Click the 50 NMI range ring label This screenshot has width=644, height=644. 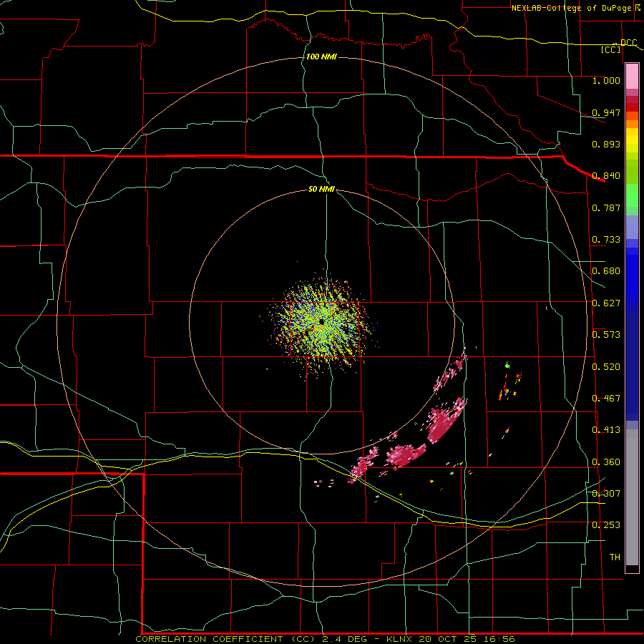[321, 189]
